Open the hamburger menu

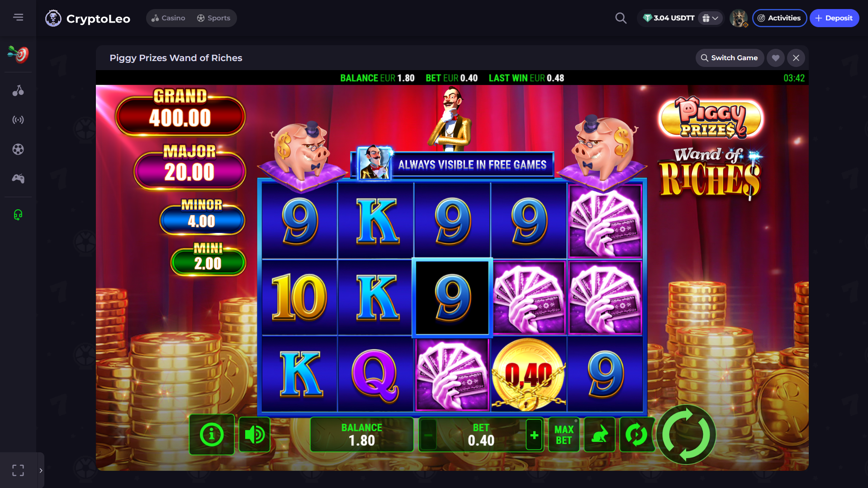coord(18,17)
